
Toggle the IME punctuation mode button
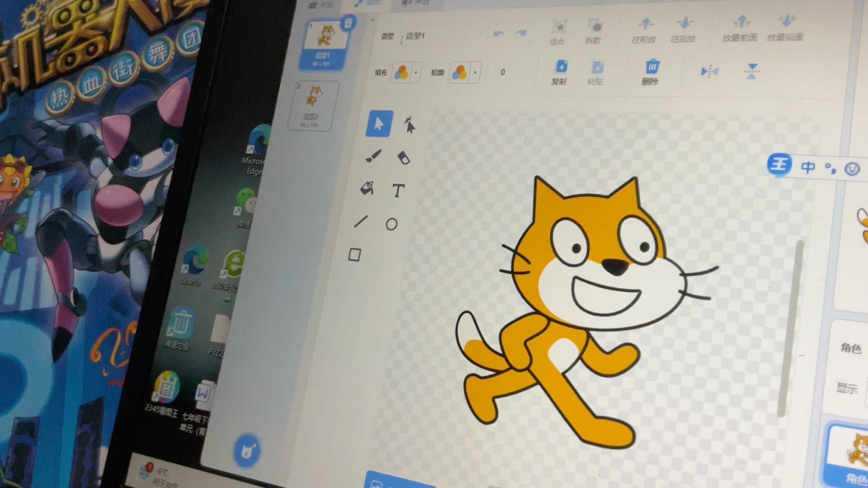pyautogui.click(x=830, y=169)
